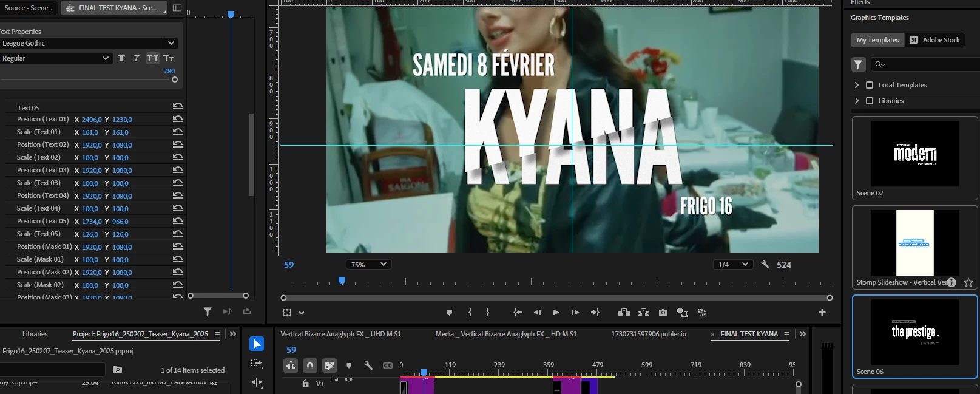The height and width of the screenshot is (394, 980).
Task: Select the Scene 02 modern template thumbnail
Action: (x=915, y=154)
